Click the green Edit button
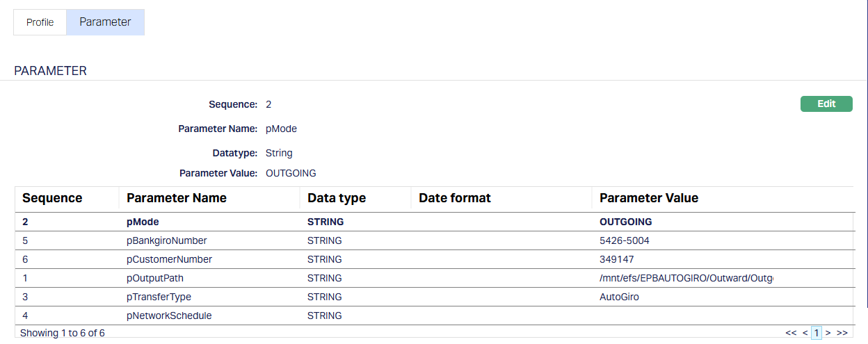The image size is (868, 344). 826,104
